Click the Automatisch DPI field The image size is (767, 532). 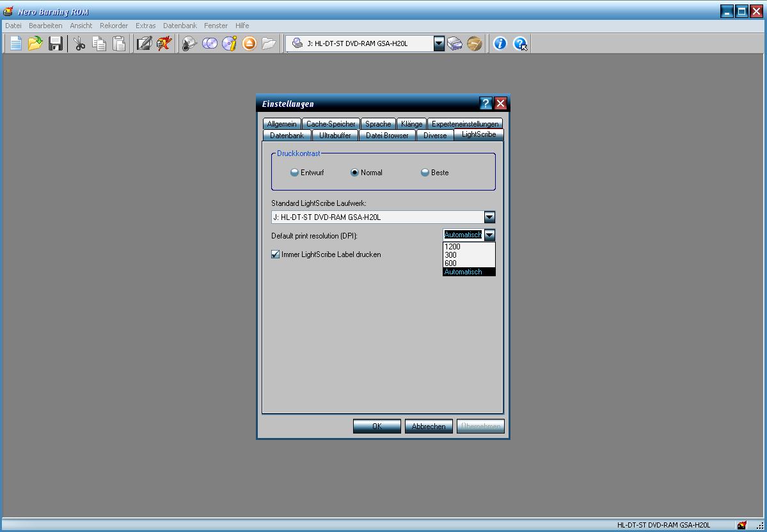tap(463, 235)
